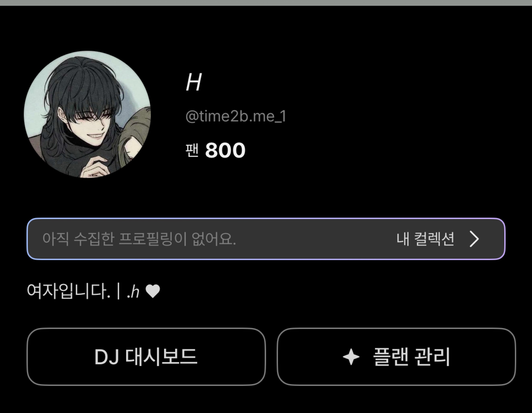Select the username handle @time2b.me_1
532x413 pixels.
236,116
